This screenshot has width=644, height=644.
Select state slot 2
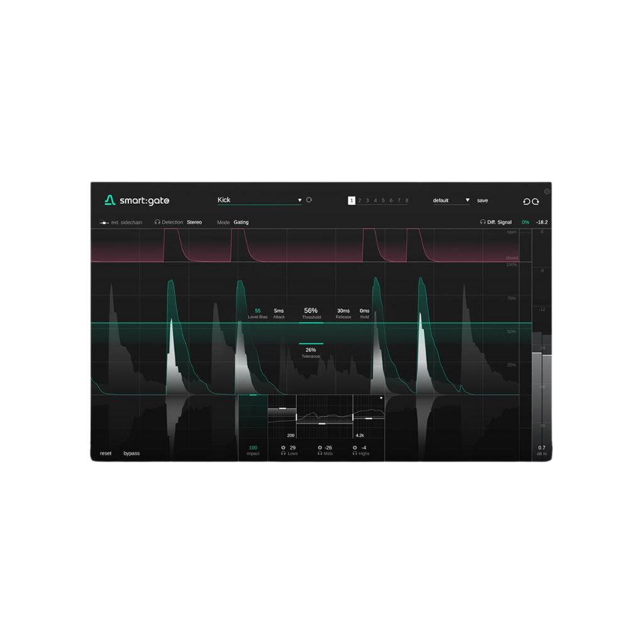coord(359,201)
